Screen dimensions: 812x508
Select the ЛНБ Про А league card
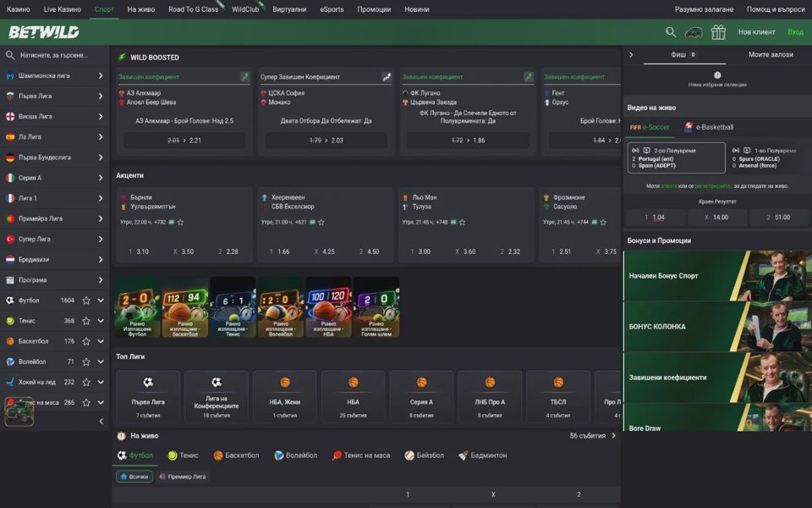pos(490,396)
